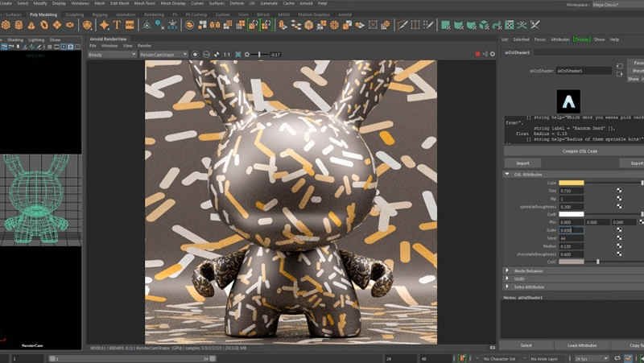Select the Multi-Cut knife shelf icon

403,25
